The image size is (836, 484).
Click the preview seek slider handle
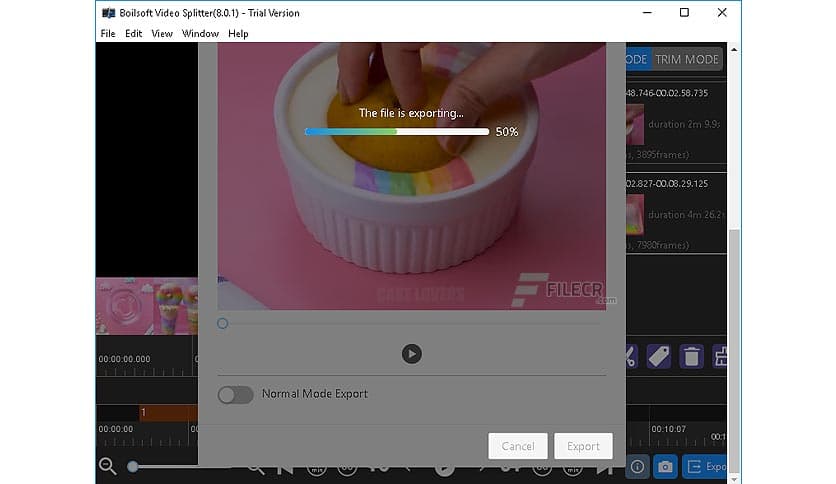pos(223,324)
